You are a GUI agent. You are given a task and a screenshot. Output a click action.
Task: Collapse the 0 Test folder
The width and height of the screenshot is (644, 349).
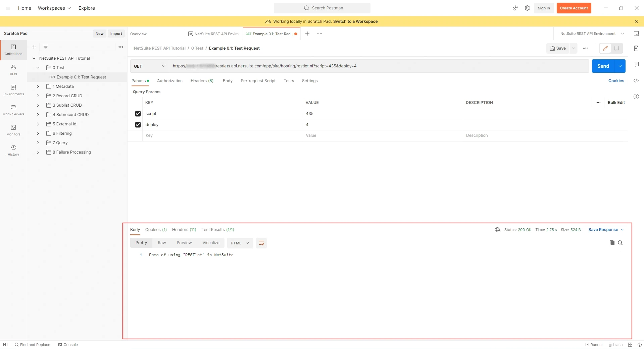38,68
